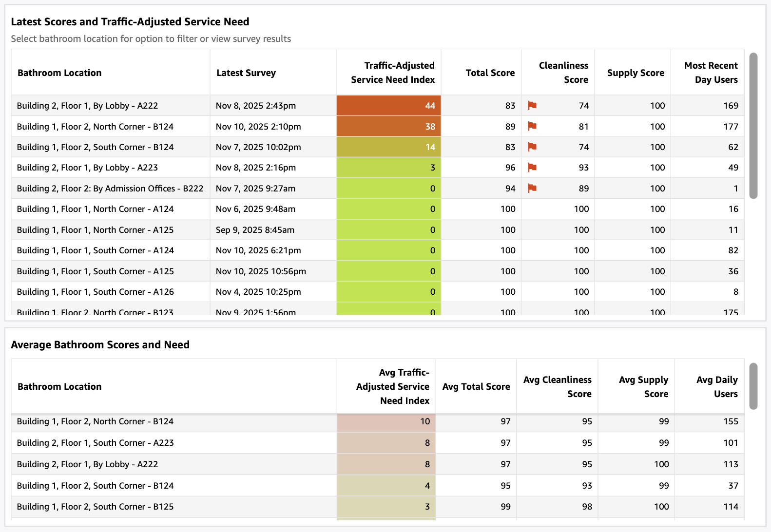Viewport: 771px width, 532px height.
Task: Click the flag in the South Corner B124 latest-scores row
Action: 532,147
